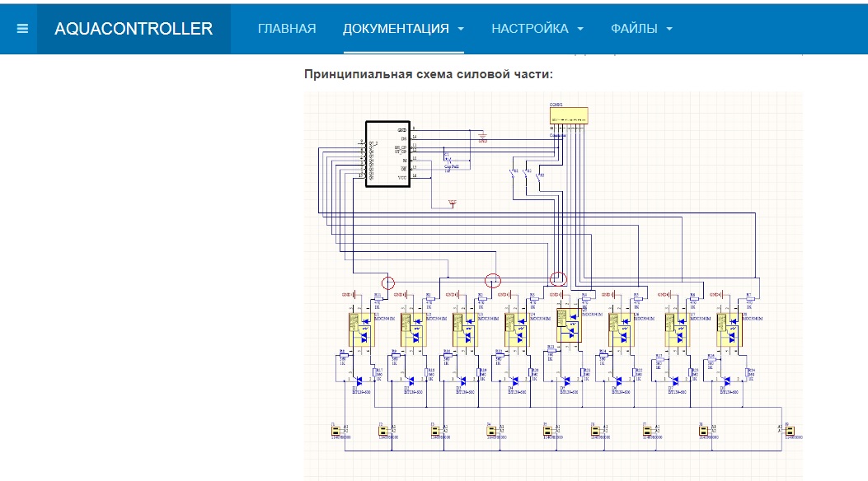Click the J9 terminal at bottom right
The height and width of the screenshot is (481, 868).
(x=789, y=429)
